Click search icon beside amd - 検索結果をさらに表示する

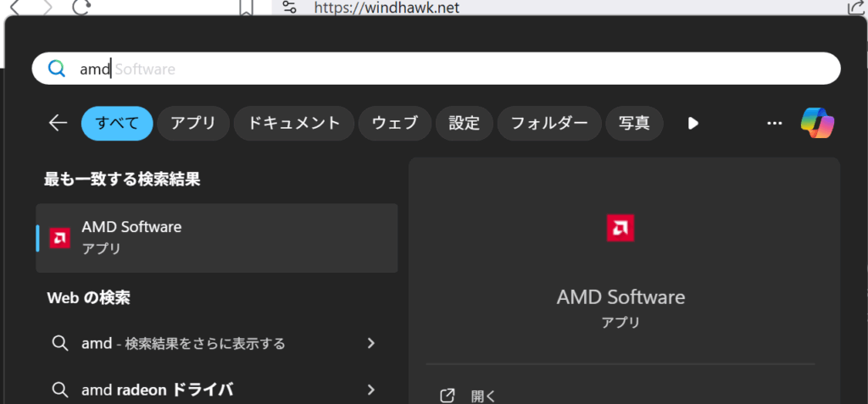pos(60,344)
